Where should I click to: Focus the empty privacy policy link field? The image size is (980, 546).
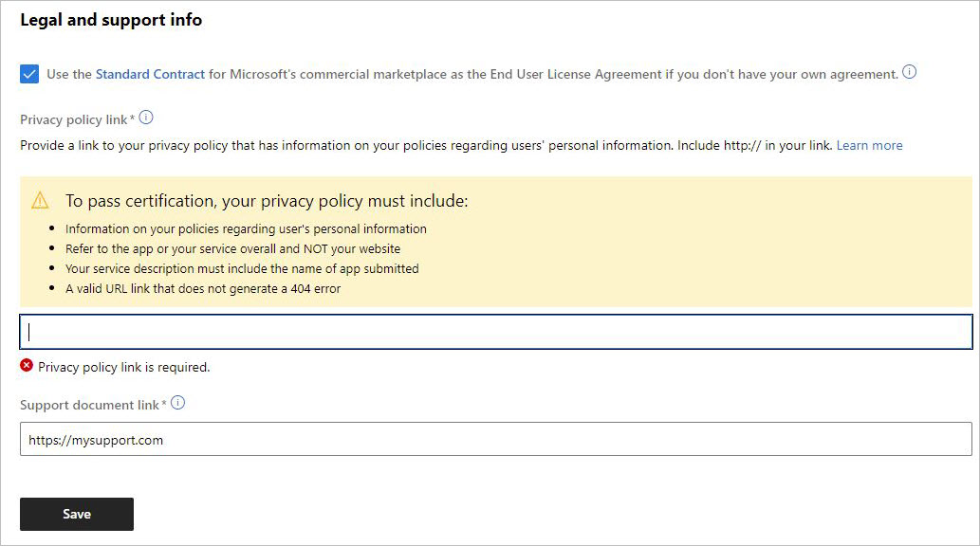[496, 332]
